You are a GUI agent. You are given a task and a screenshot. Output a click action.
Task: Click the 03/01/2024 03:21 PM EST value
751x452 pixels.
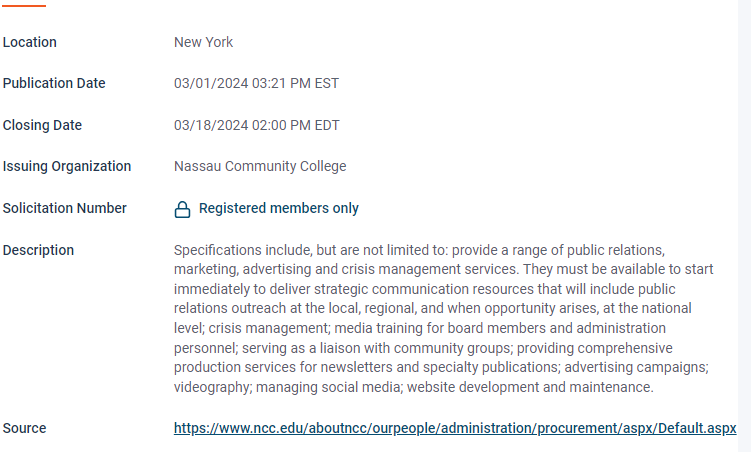256,83
